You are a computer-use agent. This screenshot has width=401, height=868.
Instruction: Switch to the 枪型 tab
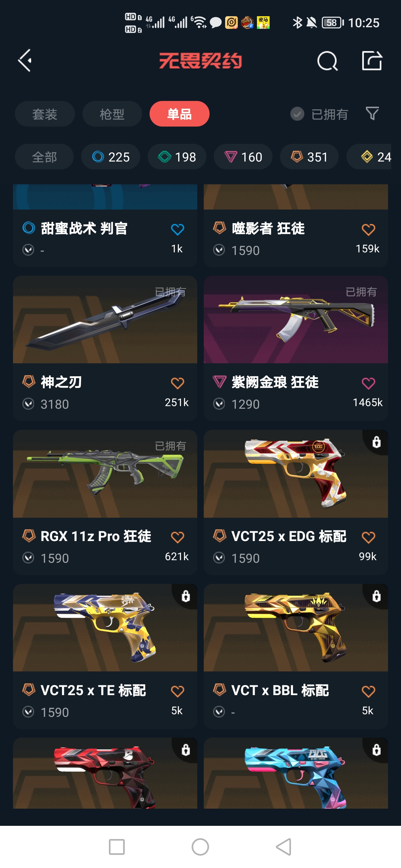[x=112, y=114]
